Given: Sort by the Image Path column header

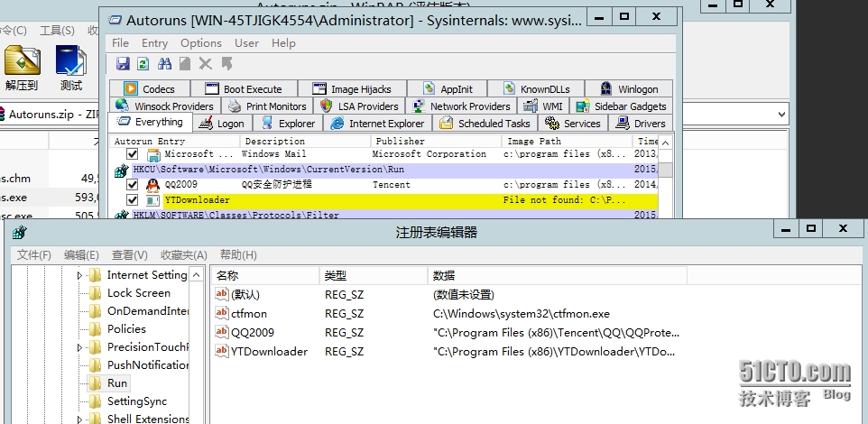Looking at the screenshot, I should [x=567, y=141].
